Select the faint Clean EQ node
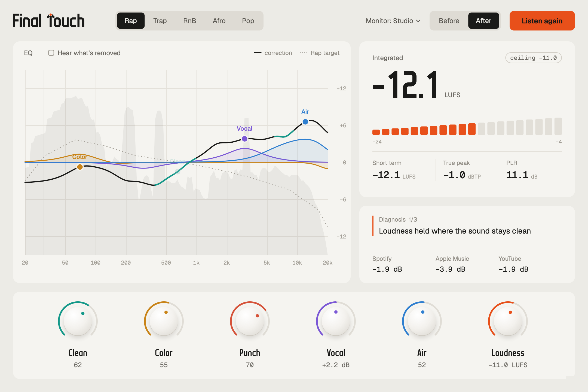This screenshot has height=392, width=588. click(x=177, y=171)
